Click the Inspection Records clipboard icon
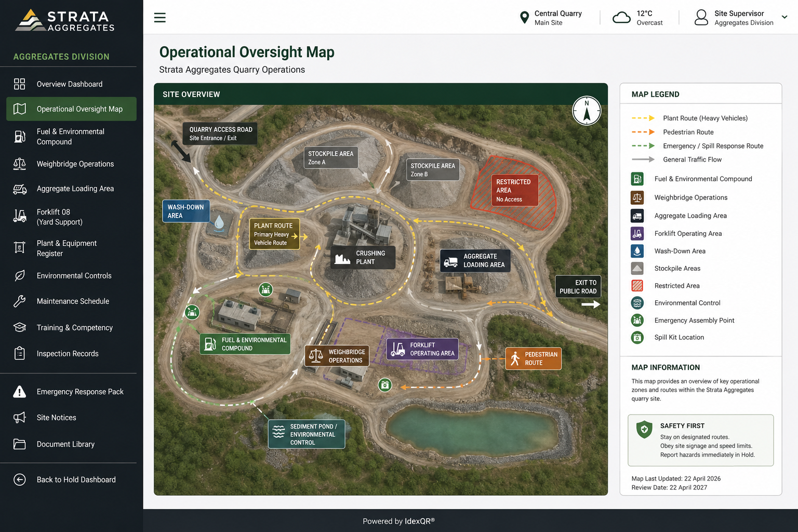The image size is (798, 532). point(20,353)
